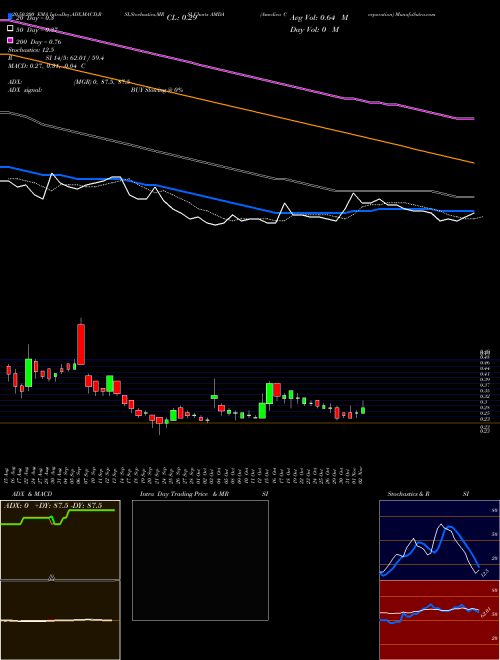Click the "62.01" value label on RSI line

[x=485, y=610]
